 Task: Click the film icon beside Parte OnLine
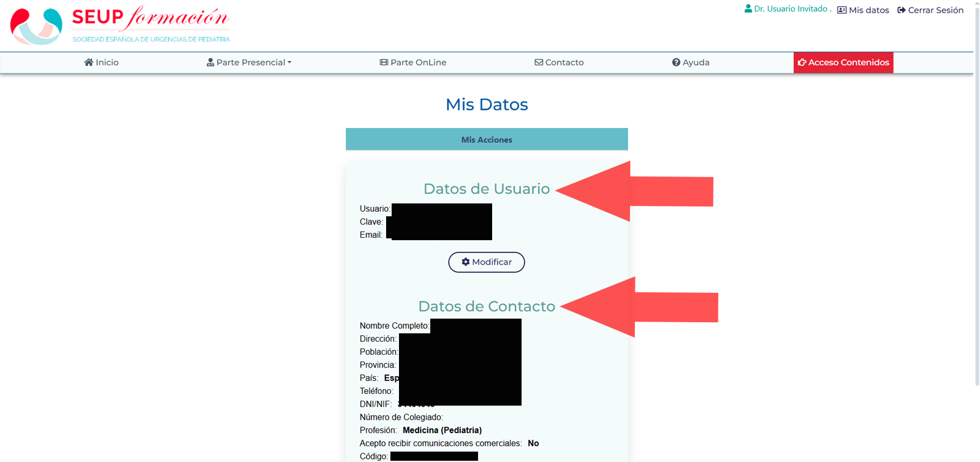tap(384, 62)
